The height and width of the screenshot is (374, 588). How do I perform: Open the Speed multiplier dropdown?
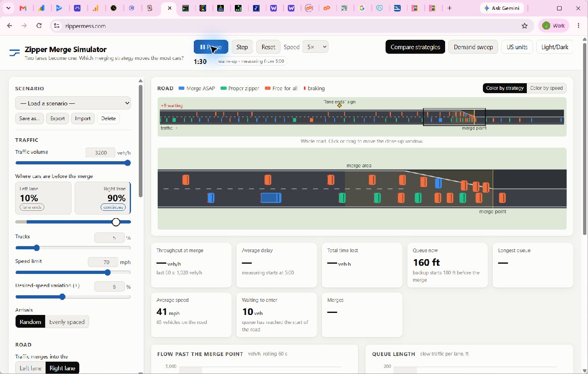315,47
